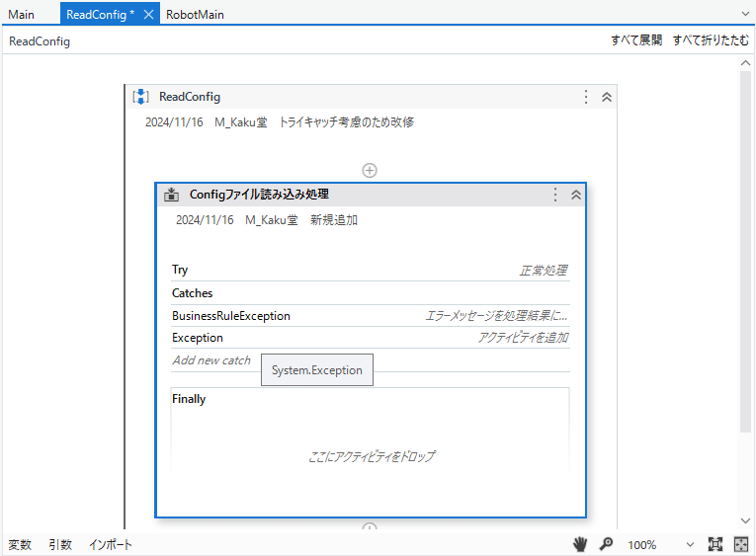Image resolution: width=756 pixels, height=556 pixels.
Task: Switch to the Main tab
Action: (x=21, y=15)
